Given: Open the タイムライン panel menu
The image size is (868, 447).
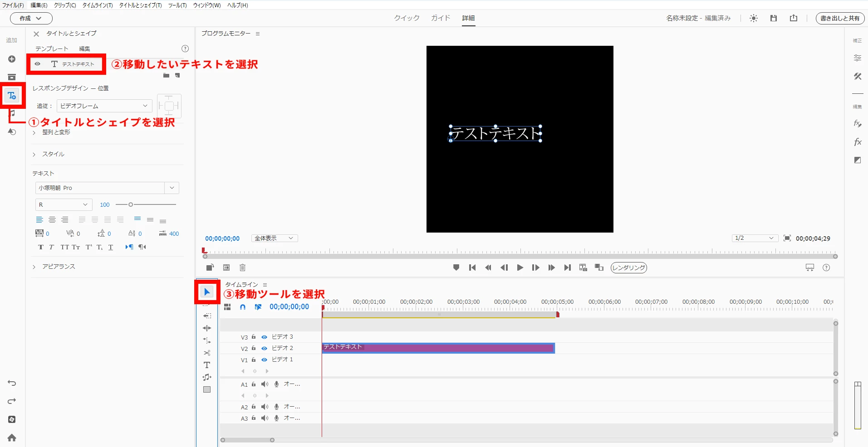Looking at the screenshot, I should [x=265, y=285].
